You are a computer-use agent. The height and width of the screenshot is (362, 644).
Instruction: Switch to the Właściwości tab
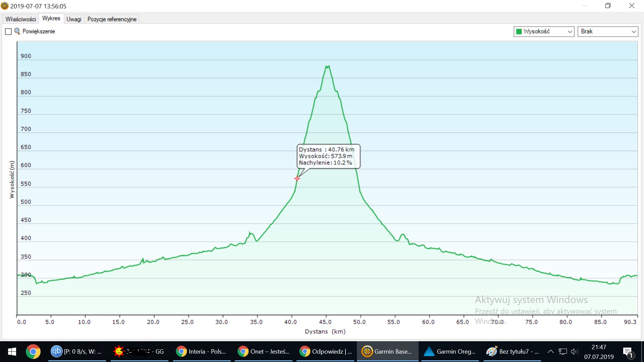(20, 19)
